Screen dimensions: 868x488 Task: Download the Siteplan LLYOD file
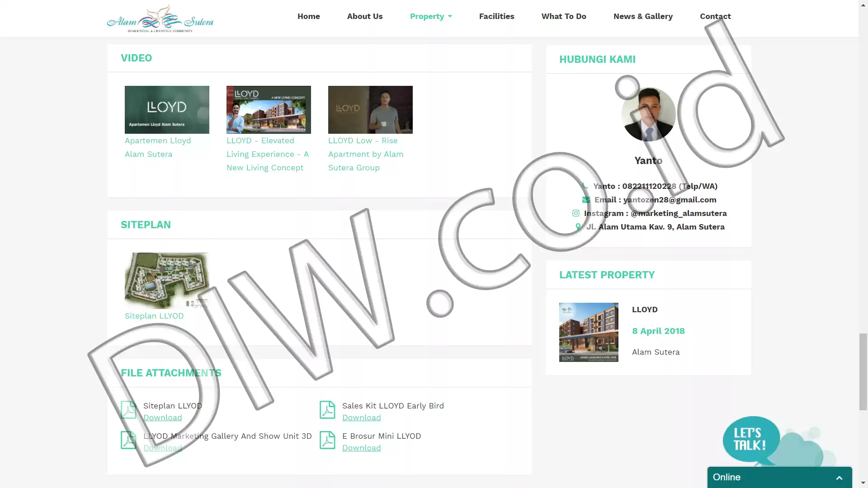[x=163, y=418]
